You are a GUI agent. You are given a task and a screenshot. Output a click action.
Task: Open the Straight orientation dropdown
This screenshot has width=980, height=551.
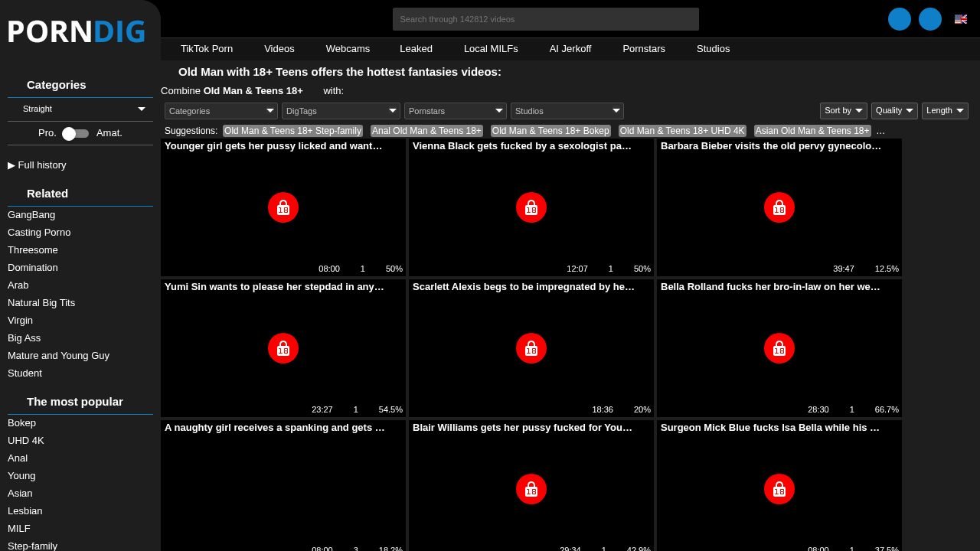coord(80,109)
